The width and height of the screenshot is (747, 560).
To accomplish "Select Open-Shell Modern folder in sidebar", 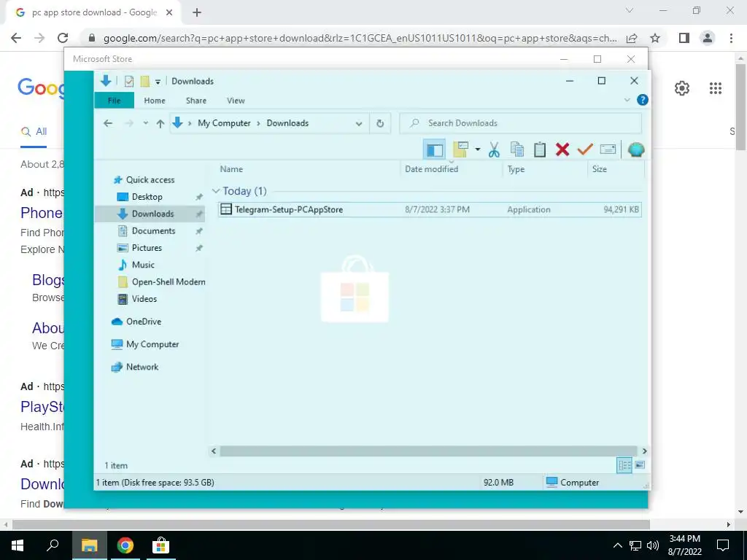I will click(169, 282).
